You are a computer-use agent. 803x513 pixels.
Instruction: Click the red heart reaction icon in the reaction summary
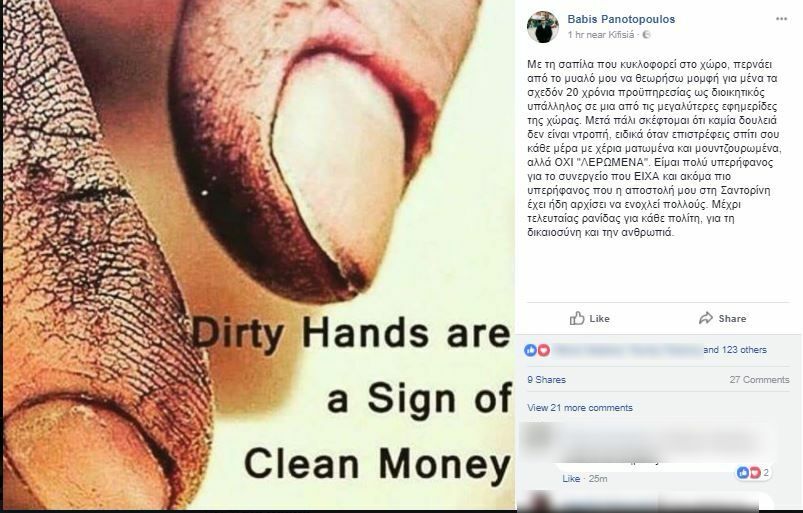543,350
